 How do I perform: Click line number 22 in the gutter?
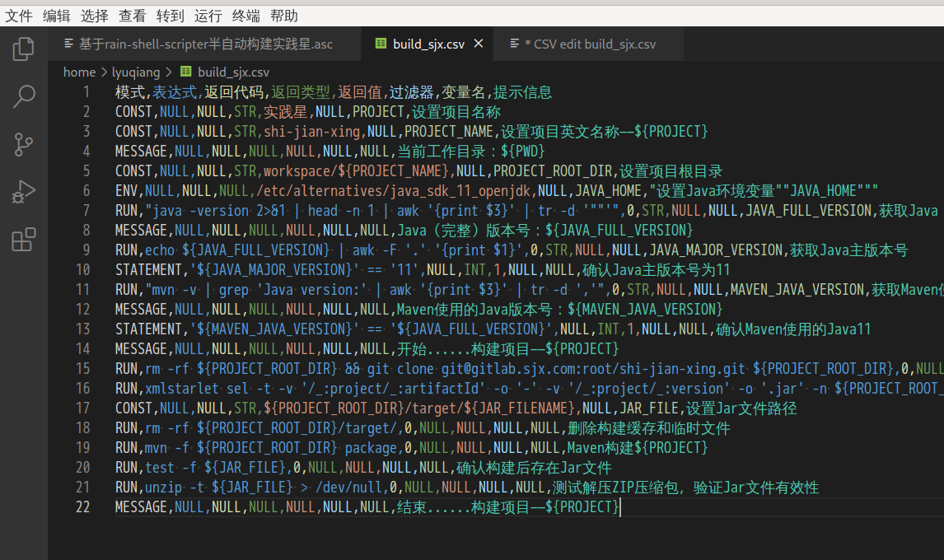(x=82, y=507)
